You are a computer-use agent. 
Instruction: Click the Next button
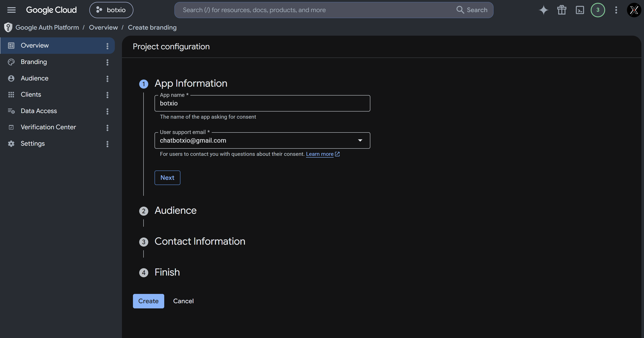tap(167, 178)
